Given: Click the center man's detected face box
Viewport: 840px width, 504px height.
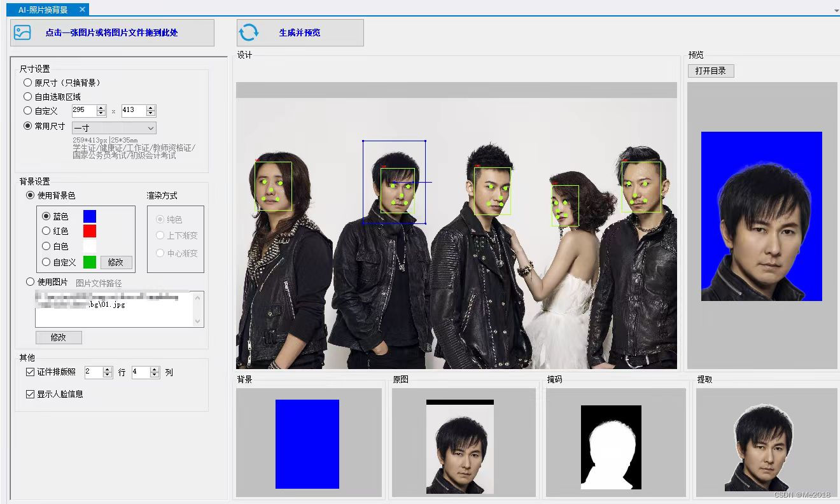Looking at the screenshot, I should (x=492, y=191).
